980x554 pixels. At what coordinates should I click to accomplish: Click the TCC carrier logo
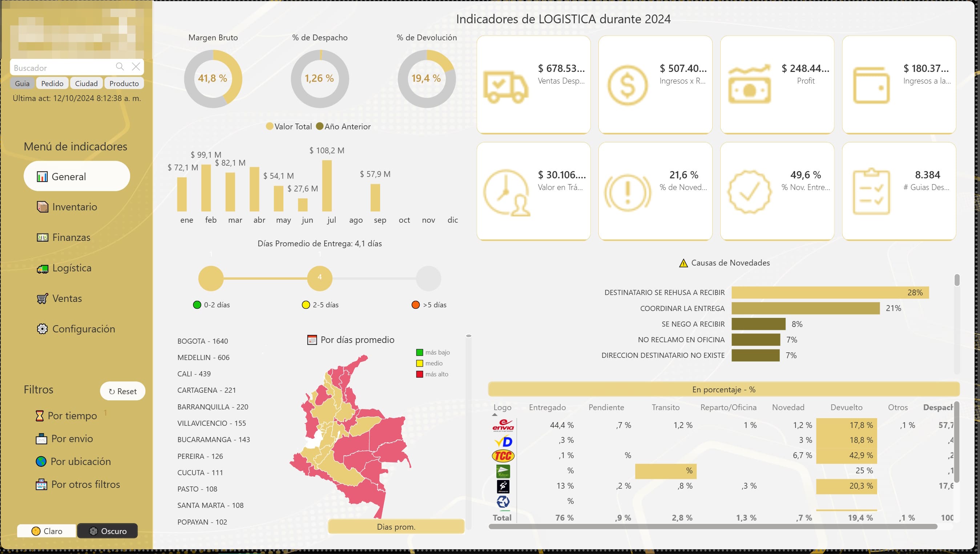(x=503, y=456)
